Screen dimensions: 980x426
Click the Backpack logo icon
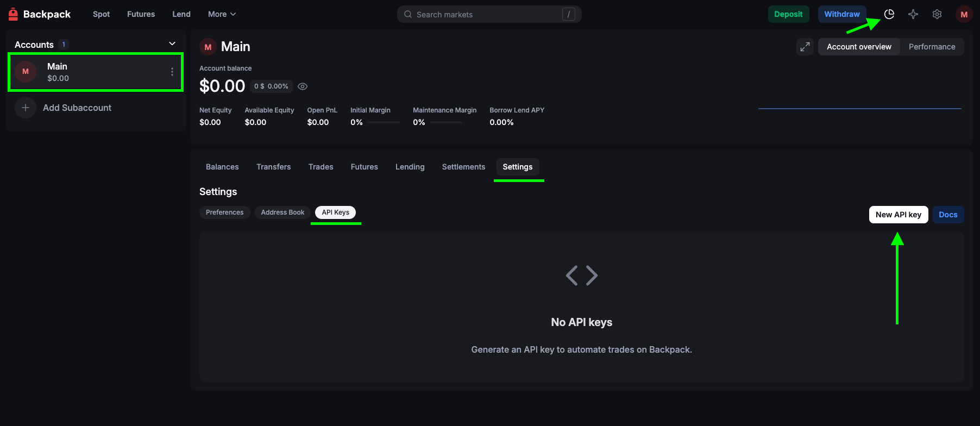(14, 14)
